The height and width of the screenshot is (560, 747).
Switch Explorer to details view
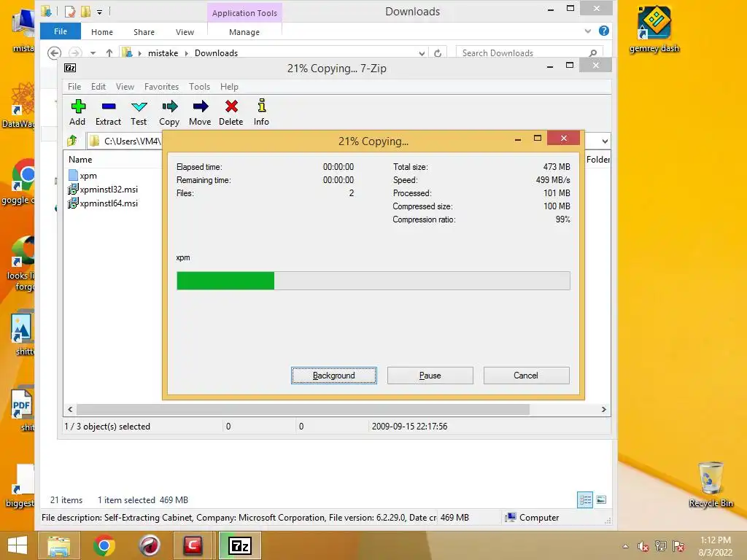(x=585, y=499)
